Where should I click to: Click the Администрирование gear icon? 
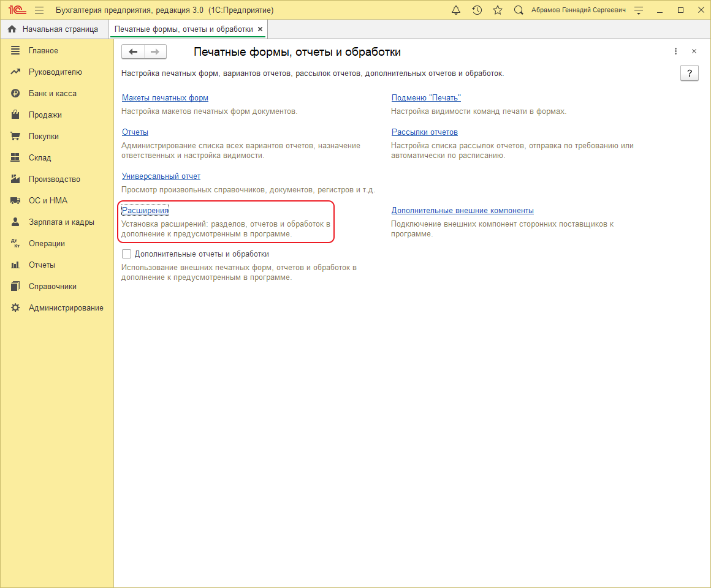15,307
